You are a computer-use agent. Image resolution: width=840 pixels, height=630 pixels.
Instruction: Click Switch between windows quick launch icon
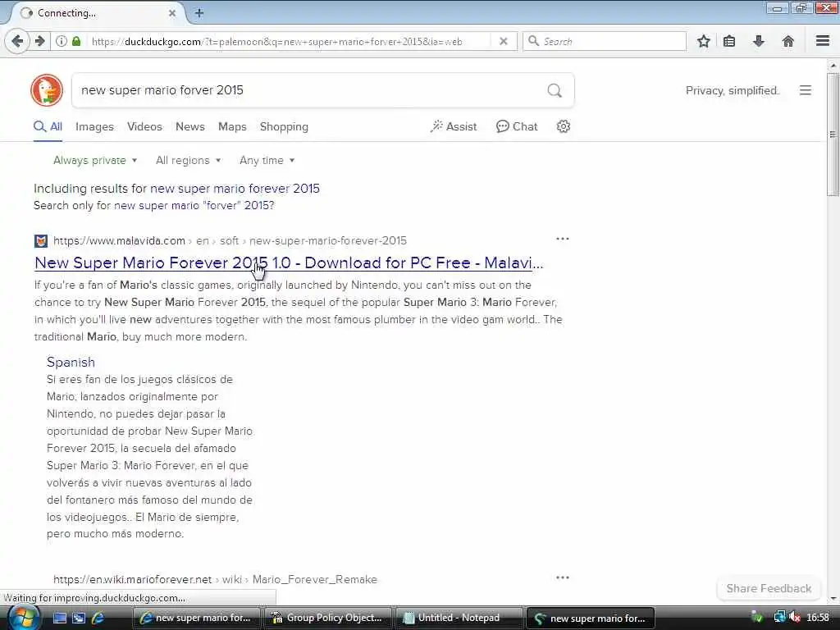click(79, 618)
